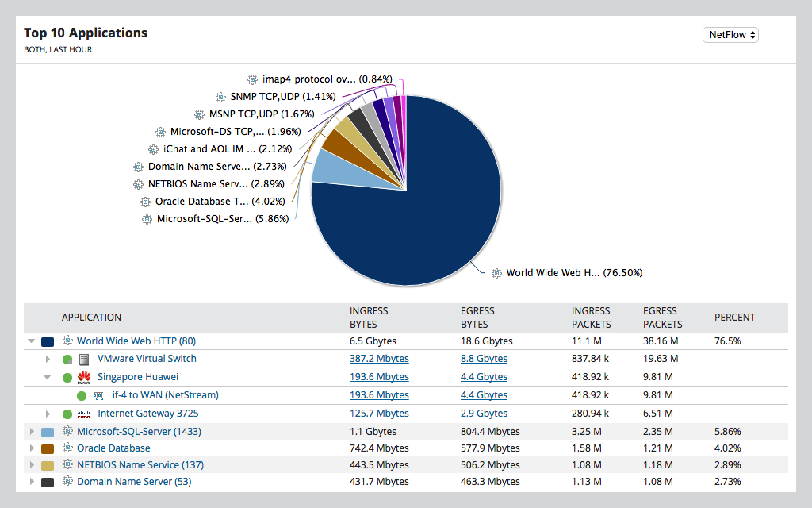812x508 pixels.
Task: Click the green status indicator for Singapore Huawei
Action: click(x=67, y=376)
